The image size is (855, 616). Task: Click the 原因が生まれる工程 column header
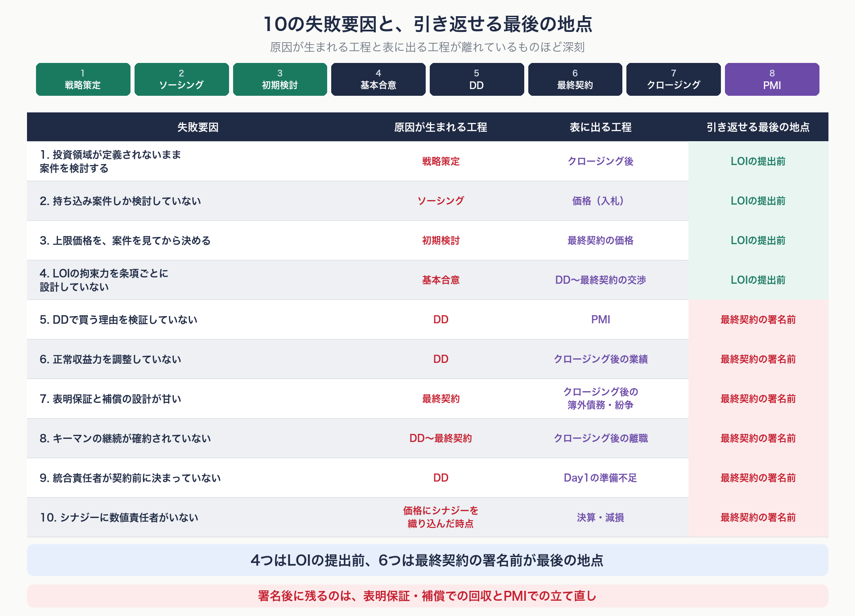click(441, 127)
